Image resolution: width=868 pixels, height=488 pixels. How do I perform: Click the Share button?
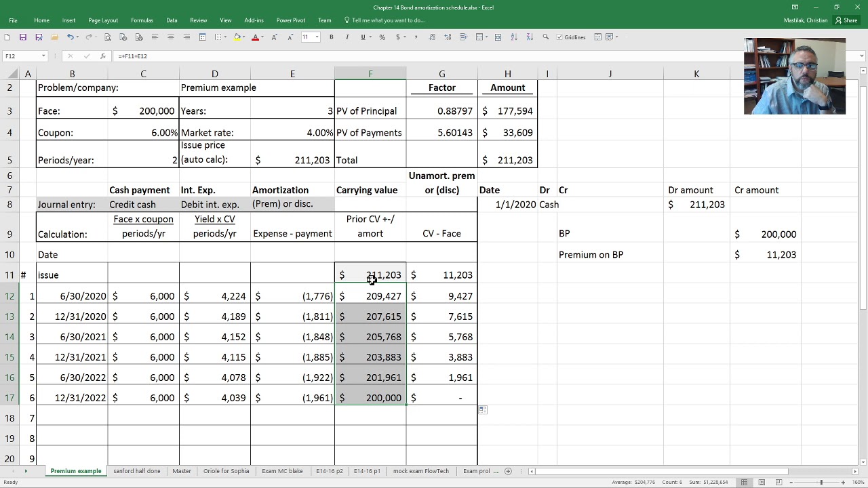coord(846,20)
